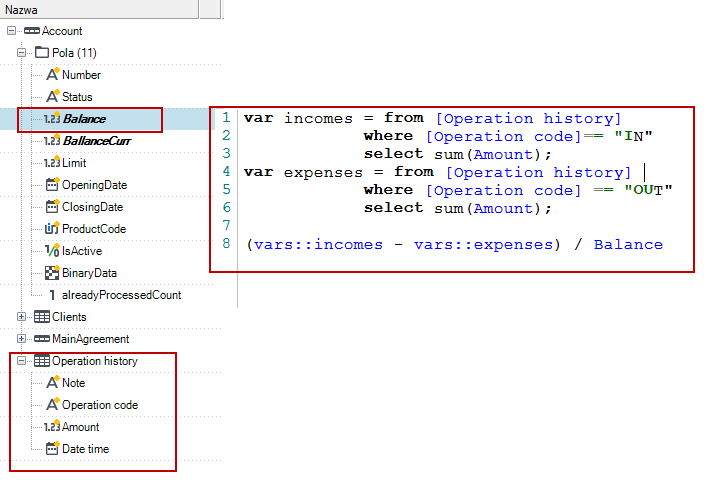
Task: Select the Limit field
Action: [74, 163]
